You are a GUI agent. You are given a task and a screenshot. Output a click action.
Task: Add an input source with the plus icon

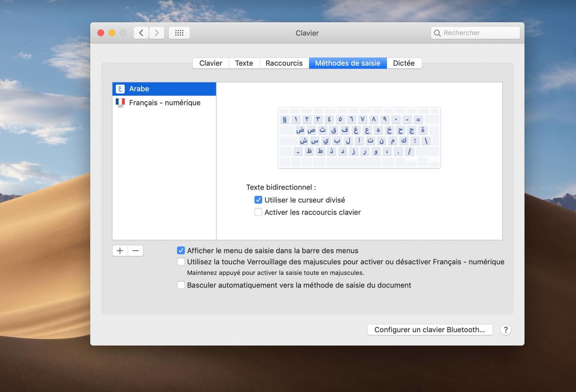[x=120, y=251]
